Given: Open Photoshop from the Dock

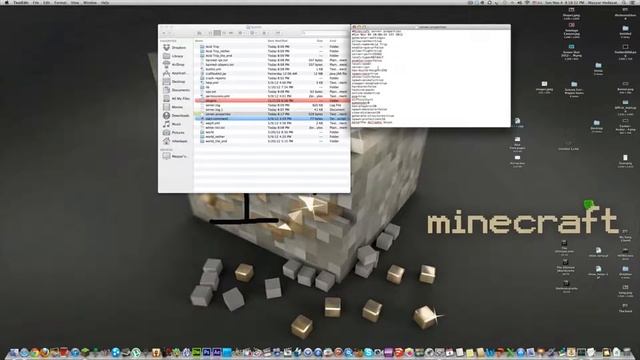Looking at the screenshot, I should [207, 352].
